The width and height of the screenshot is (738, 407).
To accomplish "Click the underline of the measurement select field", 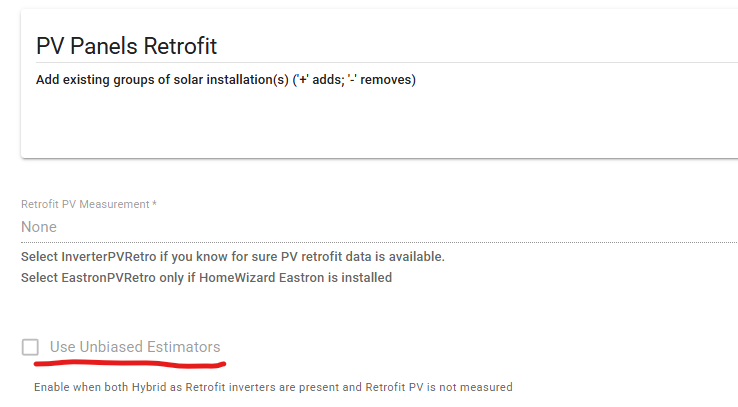I will pyautogui.click(x=378, y=241).
